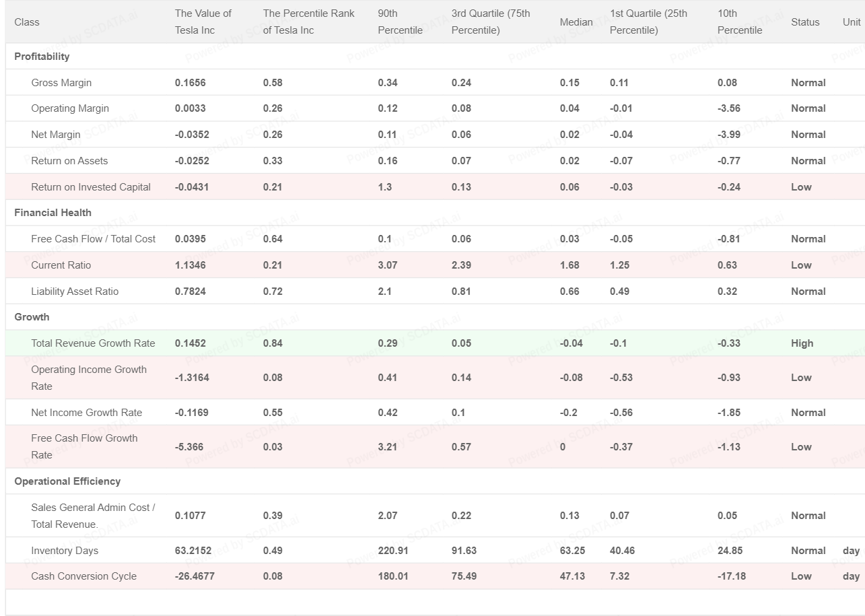Select the Net Margin value -0.0352
Screen dimensions: 865x616
click(x=192, y=135)
